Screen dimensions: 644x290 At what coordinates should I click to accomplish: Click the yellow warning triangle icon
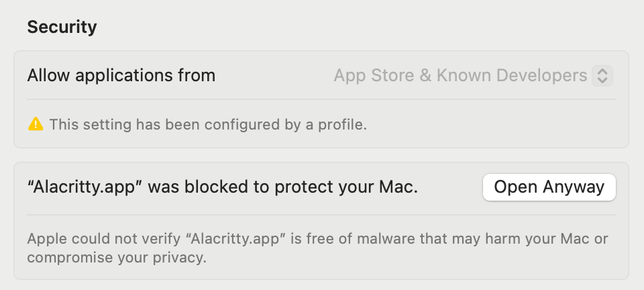pos(35,124)
